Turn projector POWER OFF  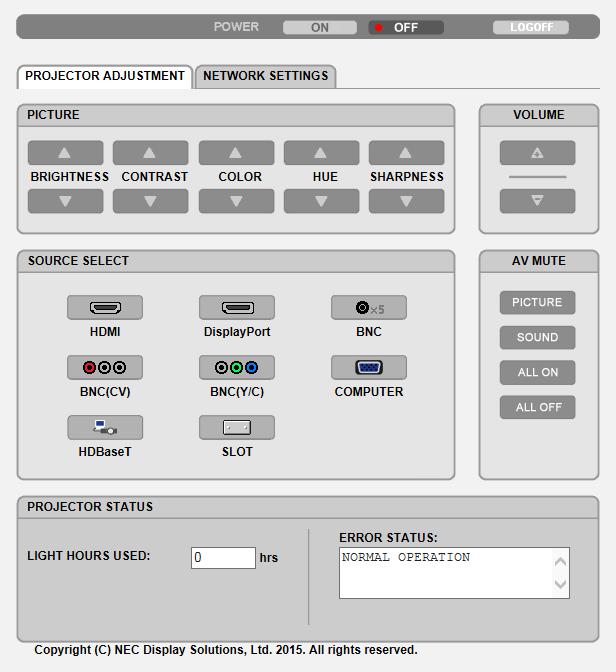click(x=406, y=27)
